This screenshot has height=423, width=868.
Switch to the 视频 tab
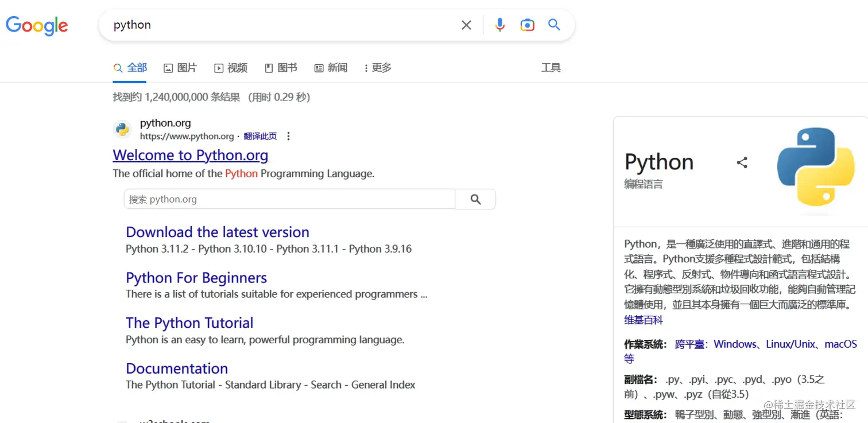[x=231, y=68]
